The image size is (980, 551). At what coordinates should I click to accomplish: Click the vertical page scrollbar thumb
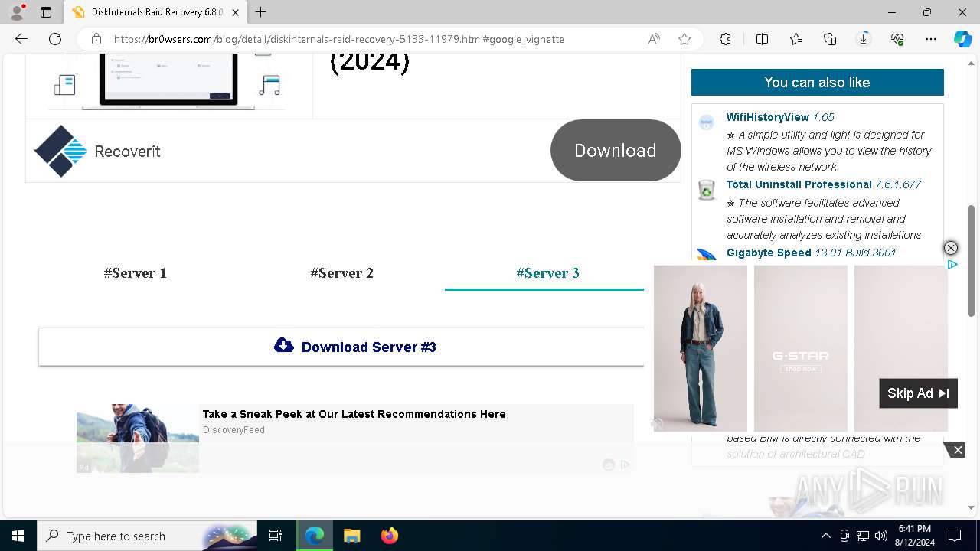pos(971,260)
